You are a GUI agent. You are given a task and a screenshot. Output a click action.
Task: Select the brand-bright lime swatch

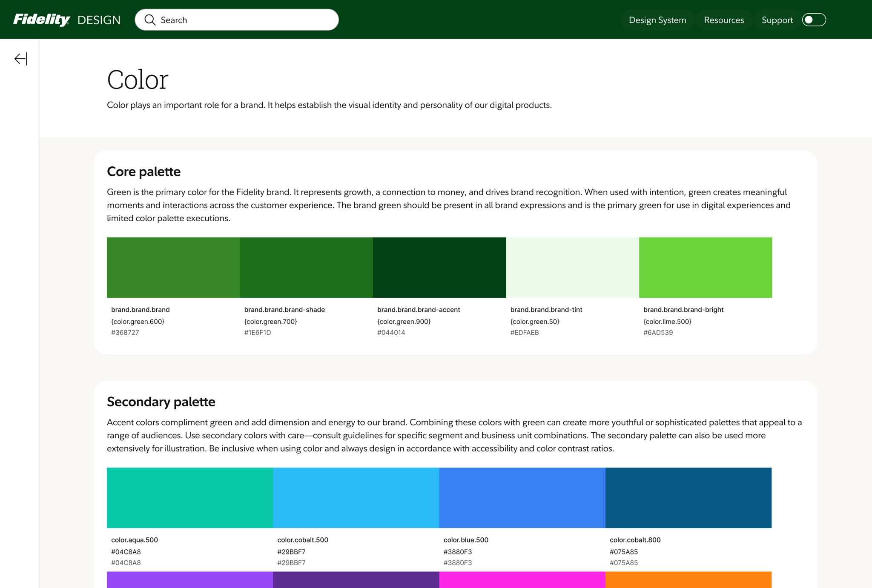705,267
